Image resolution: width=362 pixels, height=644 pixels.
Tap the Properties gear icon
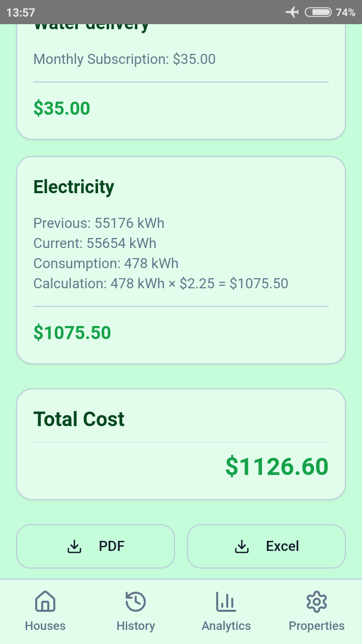(x=317, y=601)
